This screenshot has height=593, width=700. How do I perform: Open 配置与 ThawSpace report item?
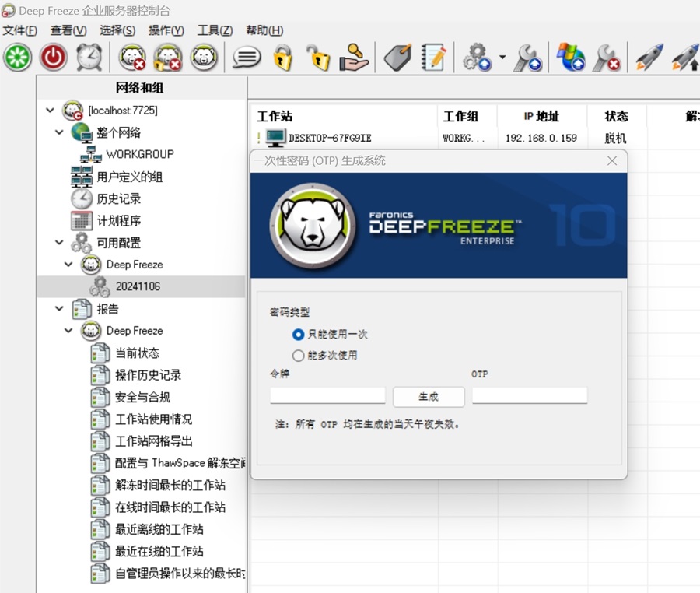180,462
